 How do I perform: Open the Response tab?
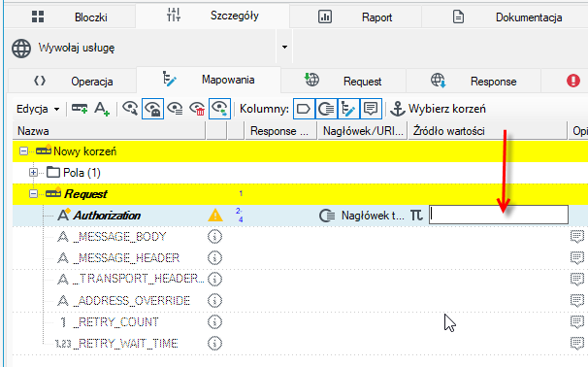coord(474,81)
